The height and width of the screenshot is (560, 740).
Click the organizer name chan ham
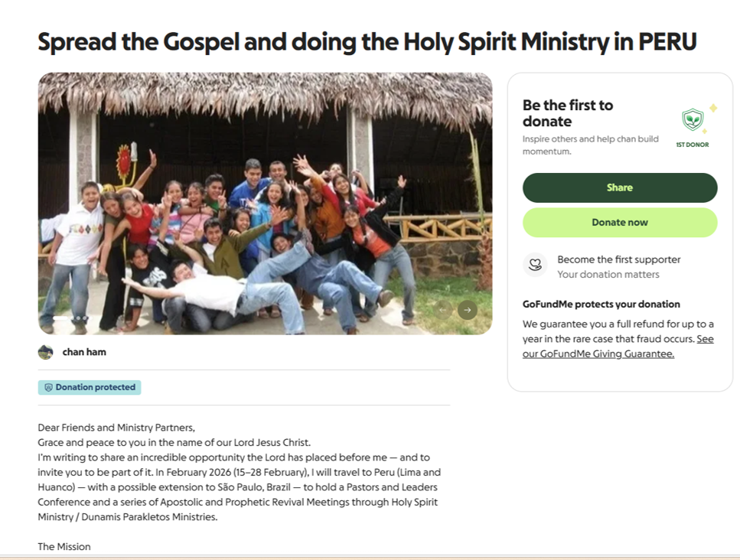[x=84, y=352]
